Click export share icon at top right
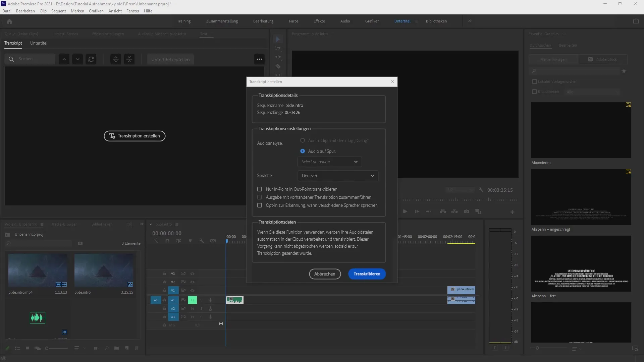 (636, 21)
